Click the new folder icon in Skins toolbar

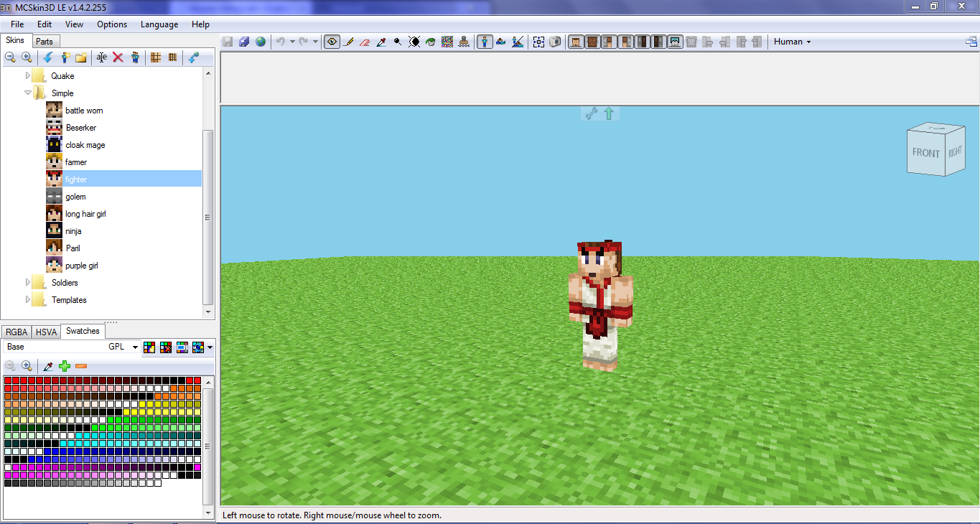(x=81, y=57)
